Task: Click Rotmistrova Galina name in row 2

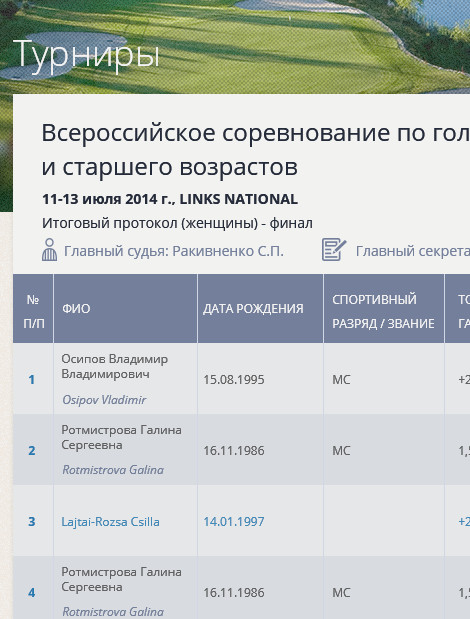Action: point(113,470)
